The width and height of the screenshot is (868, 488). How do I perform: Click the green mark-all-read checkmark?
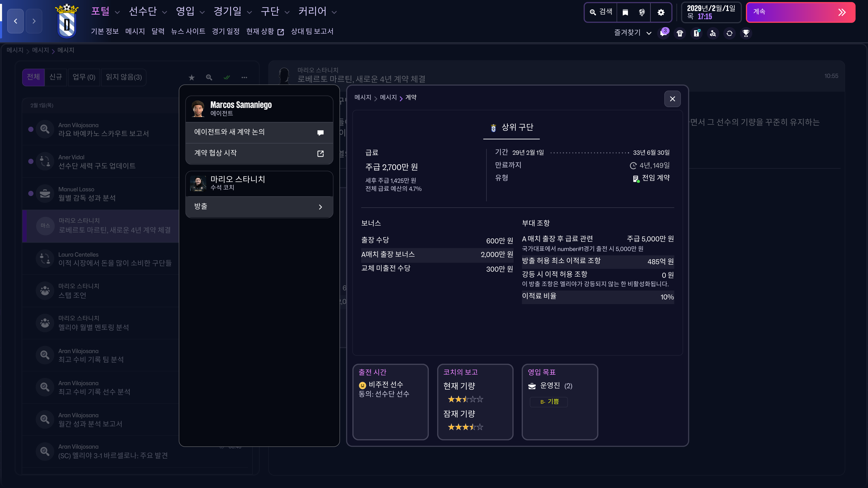pos(227,77)
